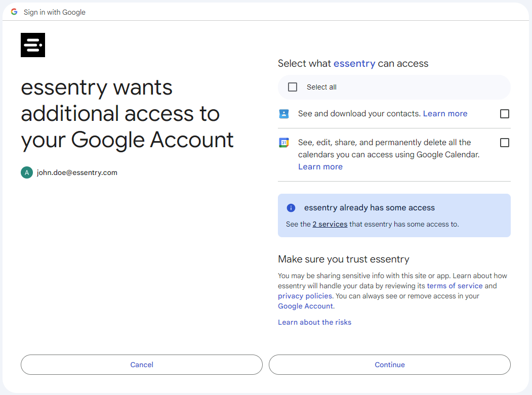Open the privacy policies link
The image size is (532, 395).
[305, 296]
